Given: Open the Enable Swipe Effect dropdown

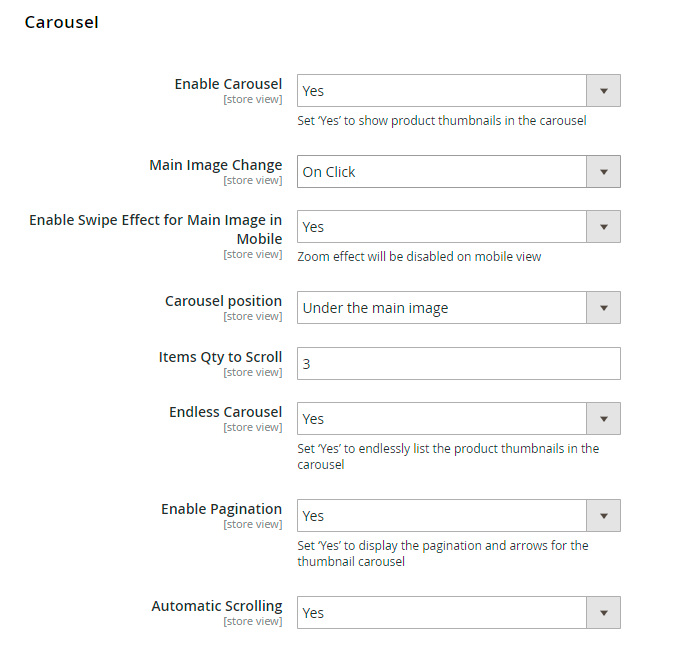Looking at the screenshot, I should [x=458, y=227].
